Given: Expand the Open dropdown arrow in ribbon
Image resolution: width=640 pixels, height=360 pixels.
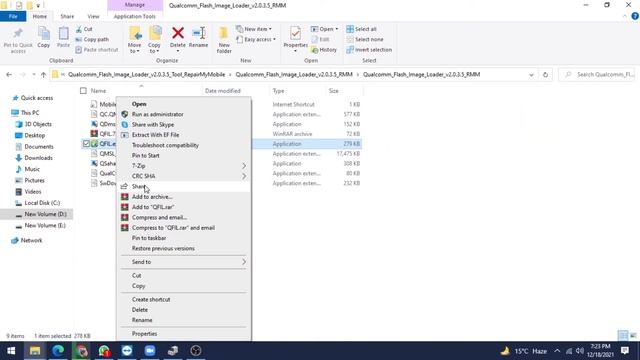Looking at the screenshot, I should tap(337, 29).
